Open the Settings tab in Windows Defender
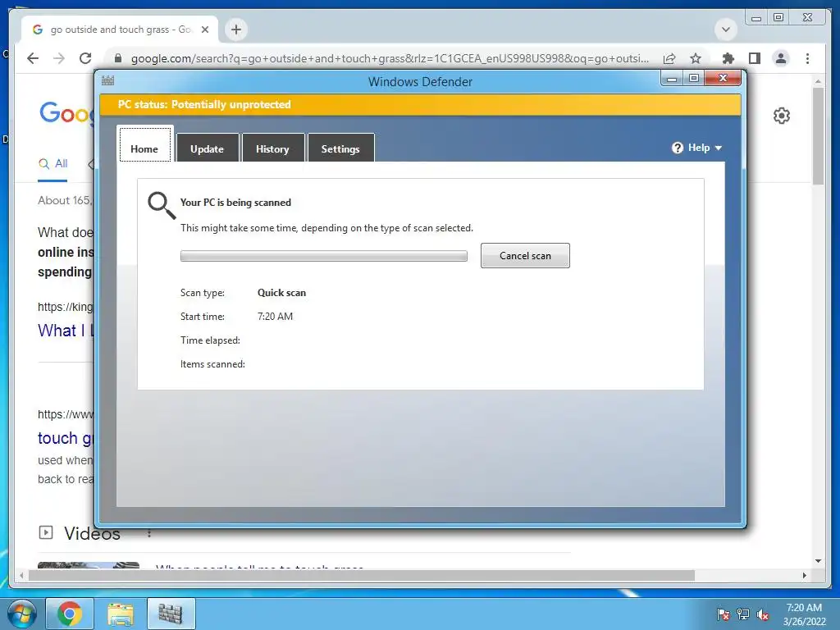The height and width of the screenshot is (630, 840). [x=340, y=148]
